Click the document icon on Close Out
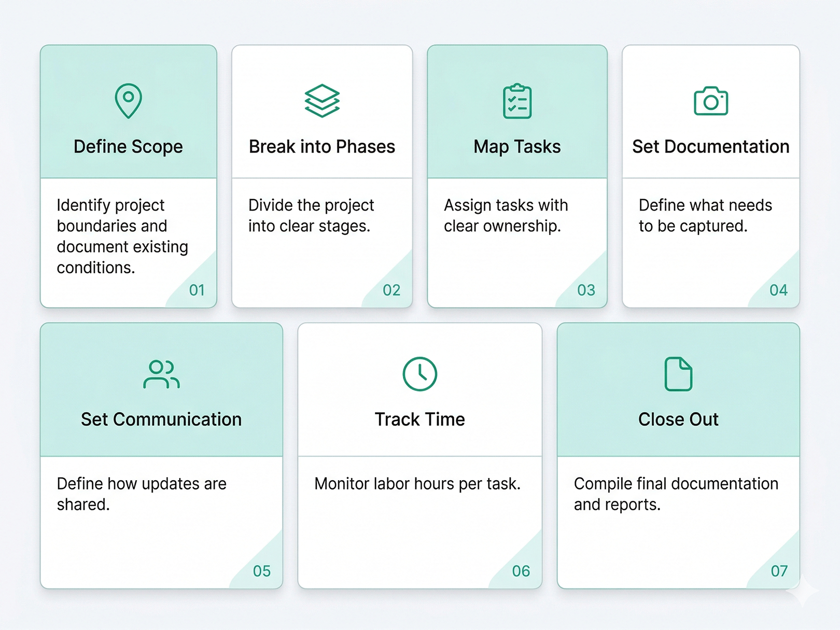840x630 pixels. pyautogui.click(x=678, y=374)
